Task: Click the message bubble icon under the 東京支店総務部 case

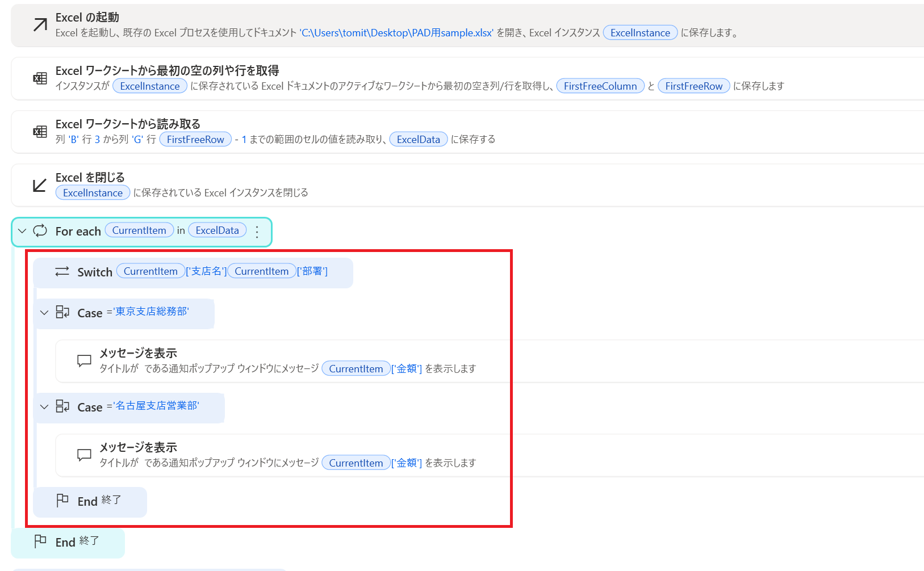Action: [84, 360]
